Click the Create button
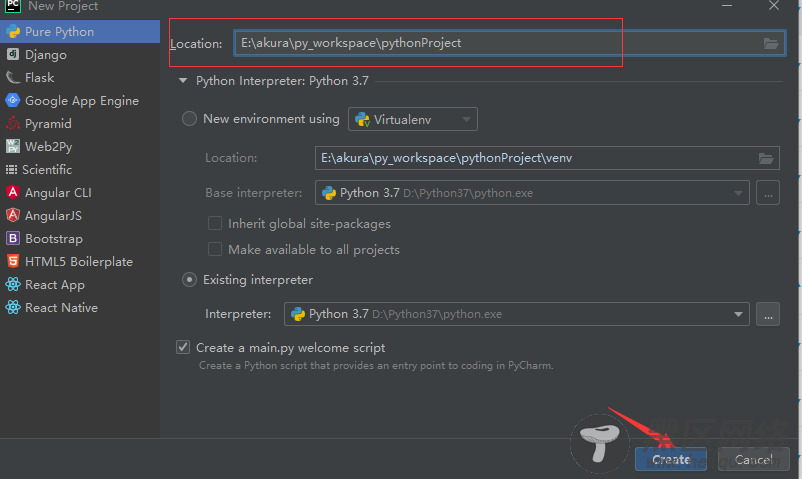This screenshot has width=802, height=479. (x=671, y=460)
